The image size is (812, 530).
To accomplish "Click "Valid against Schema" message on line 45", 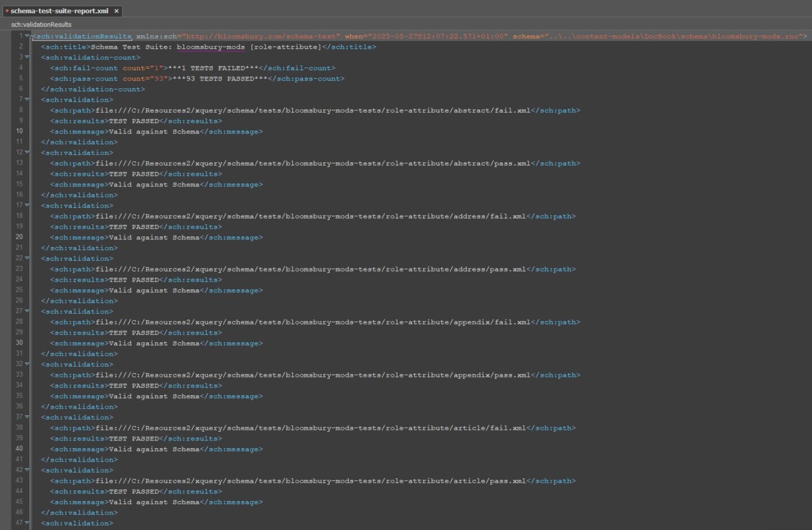I will coord(154,502).
